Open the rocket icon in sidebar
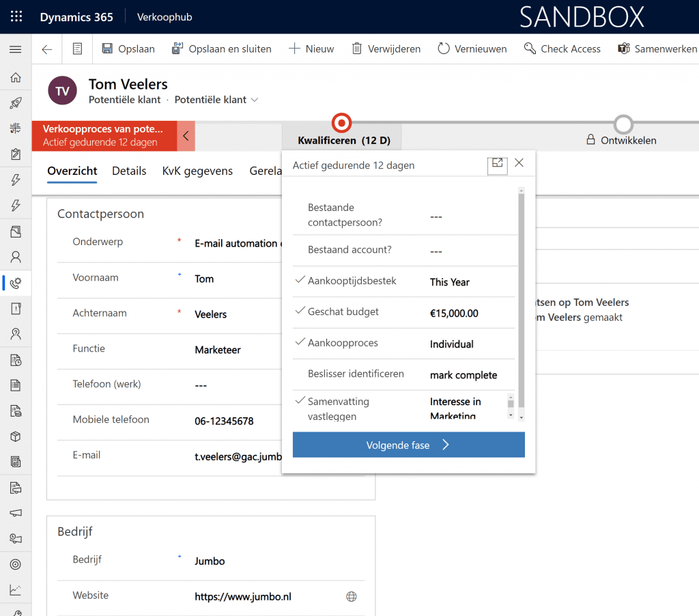Viewport: 699px width, 616px height. tap(16, 103)
